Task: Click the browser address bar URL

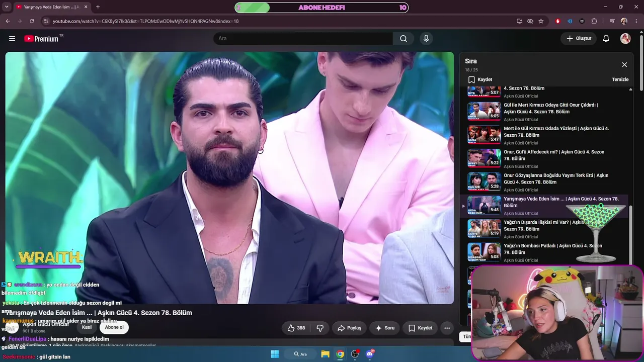Action: tap(145, 21)
